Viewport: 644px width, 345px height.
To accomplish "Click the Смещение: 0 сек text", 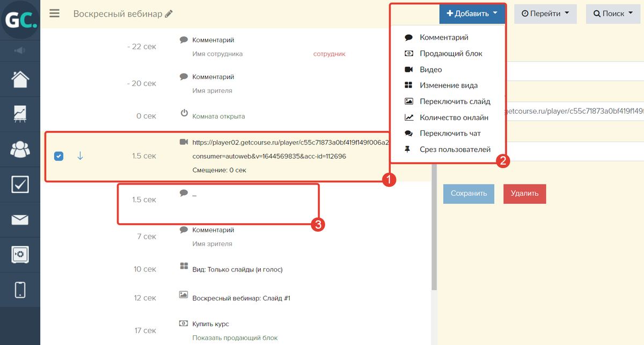I will 219,170.
